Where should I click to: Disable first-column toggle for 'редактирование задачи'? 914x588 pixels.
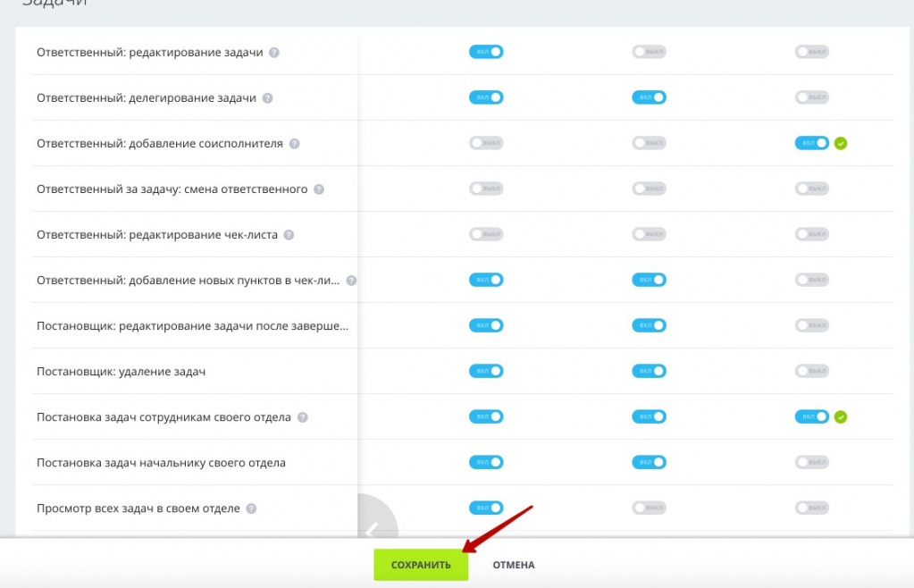coord(486,52)
